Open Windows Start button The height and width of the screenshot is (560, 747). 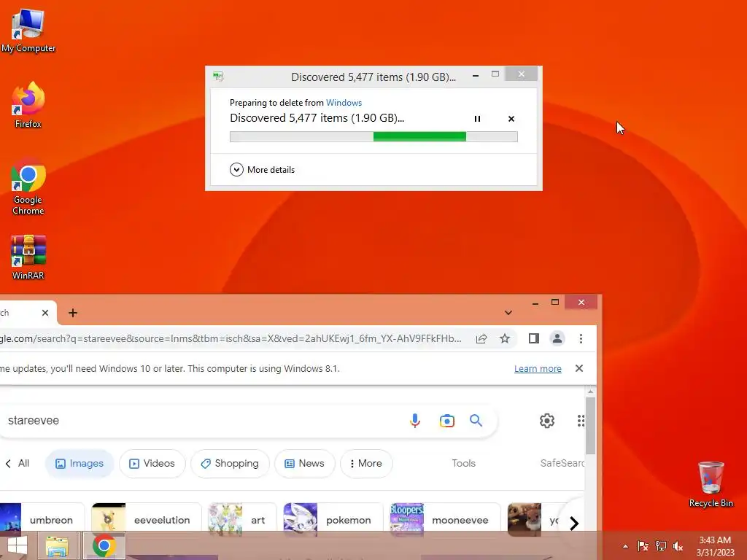(18, 545)
